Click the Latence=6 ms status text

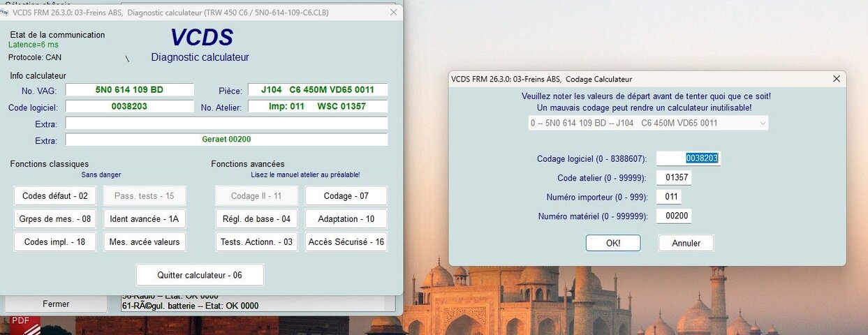34,45
